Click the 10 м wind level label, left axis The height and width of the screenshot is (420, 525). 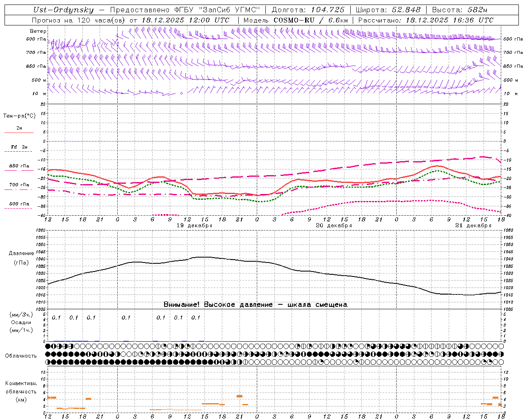(39, 94)
